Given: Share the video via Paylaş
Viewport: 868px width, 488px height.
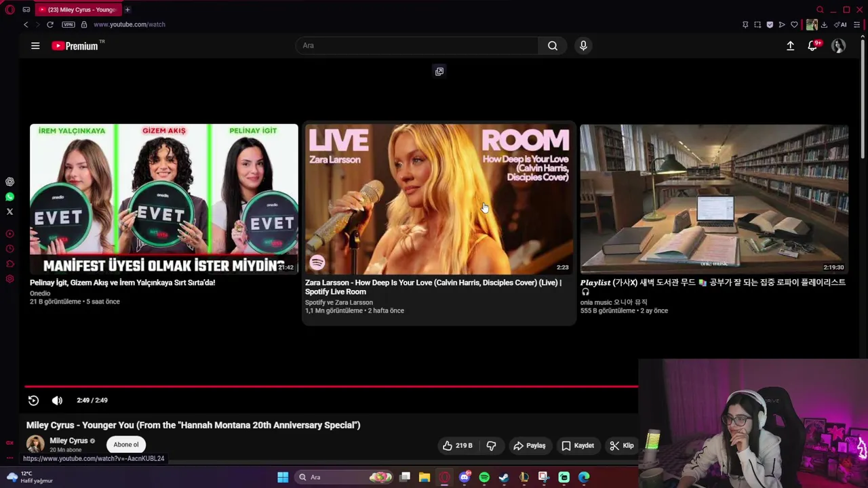Looking at the screenshot, I should (x=530, y=445).
